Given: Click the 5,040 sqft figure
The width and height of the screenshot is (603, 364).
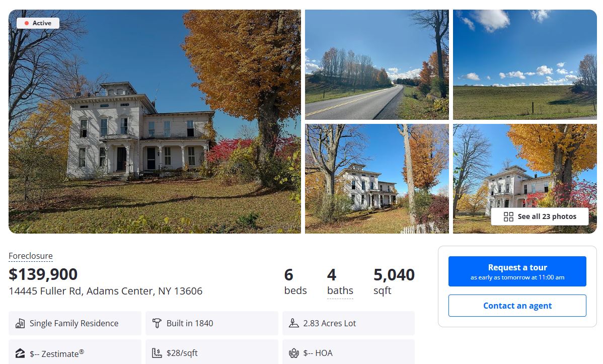Looking at the screenshot, I should pos(394,275).
